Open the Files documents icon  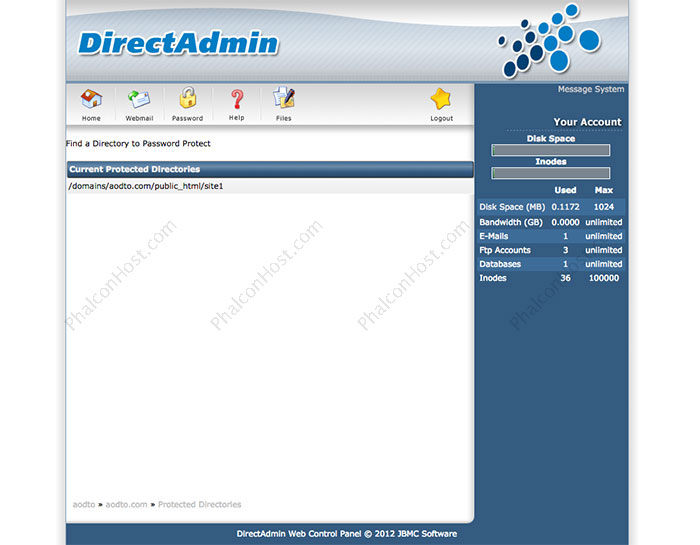click(284, 97)
